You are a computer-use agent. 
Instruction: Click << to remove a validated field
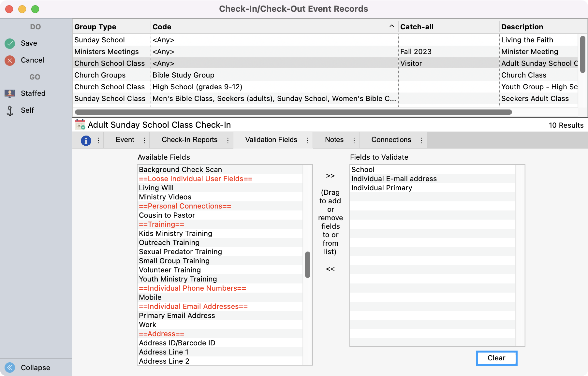tap(330, 269)
